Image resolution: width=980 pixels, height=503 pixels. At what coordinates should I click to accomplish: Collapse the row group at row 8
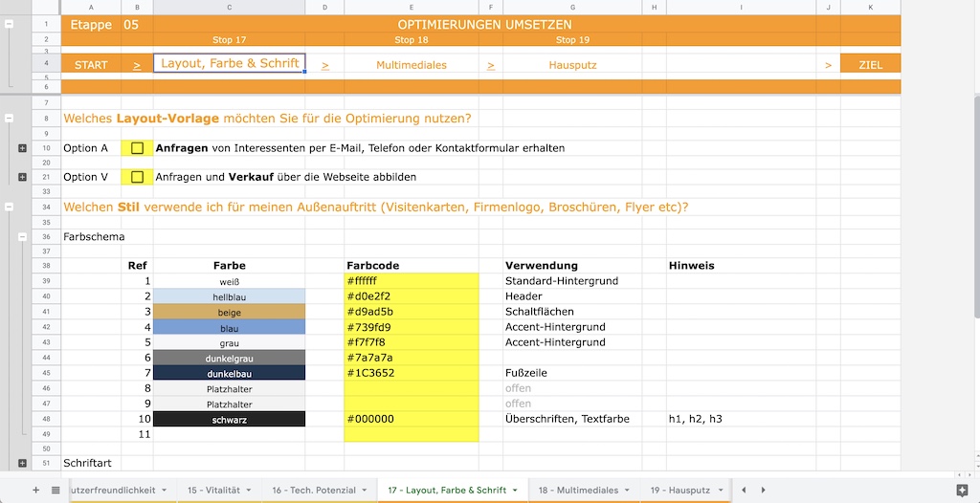coord(9,118)
